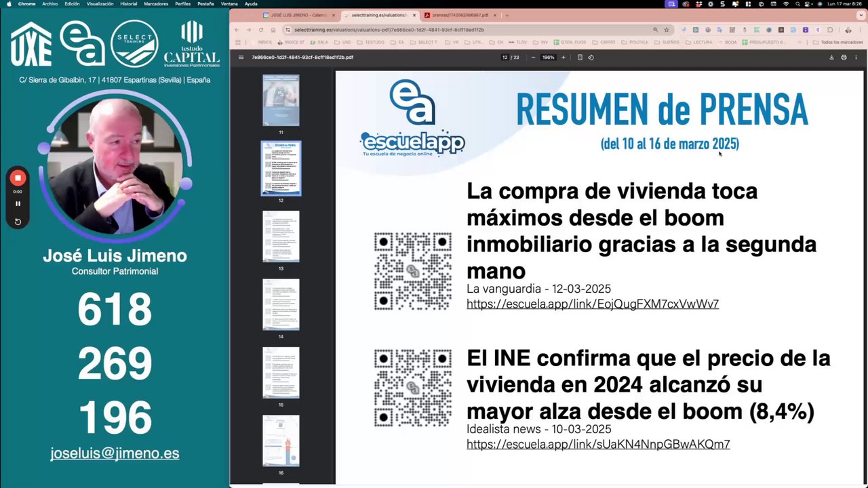Screen dimensions: 868x488
Task: Open the Idealista news escuela.app link
Action: (598, 445)
